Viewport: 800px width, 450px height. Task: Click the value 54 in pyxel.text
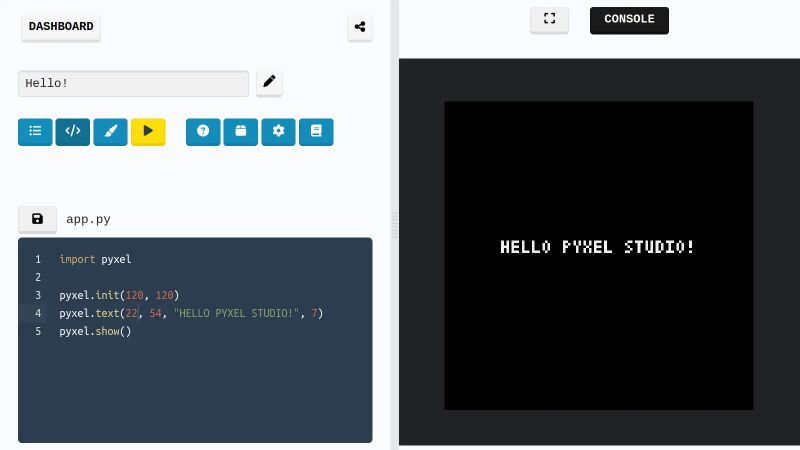(155, 313)
